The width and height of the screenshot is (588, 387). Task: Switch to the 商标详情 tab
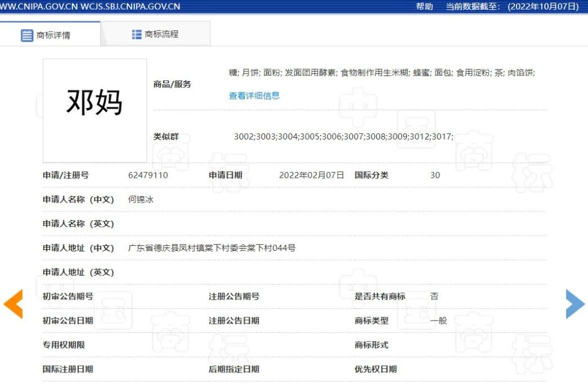(x=50, y=34)
